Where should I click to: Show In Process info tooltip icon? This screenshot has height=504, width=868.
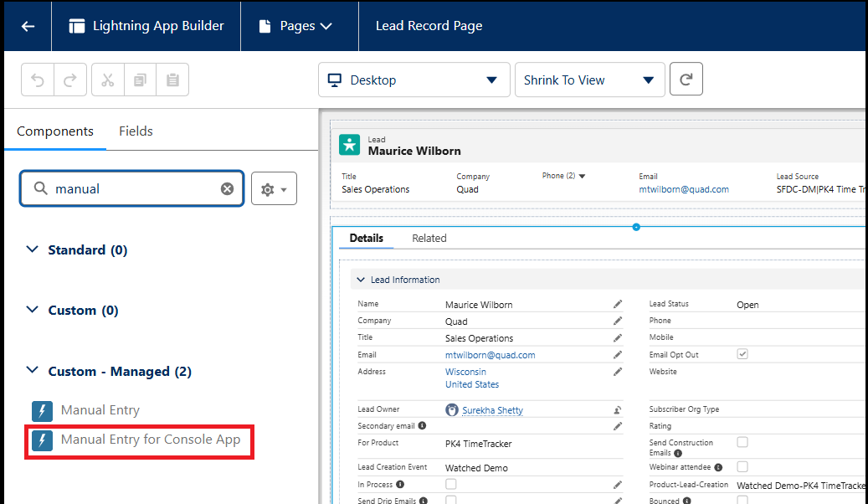[x=400, y=485]
